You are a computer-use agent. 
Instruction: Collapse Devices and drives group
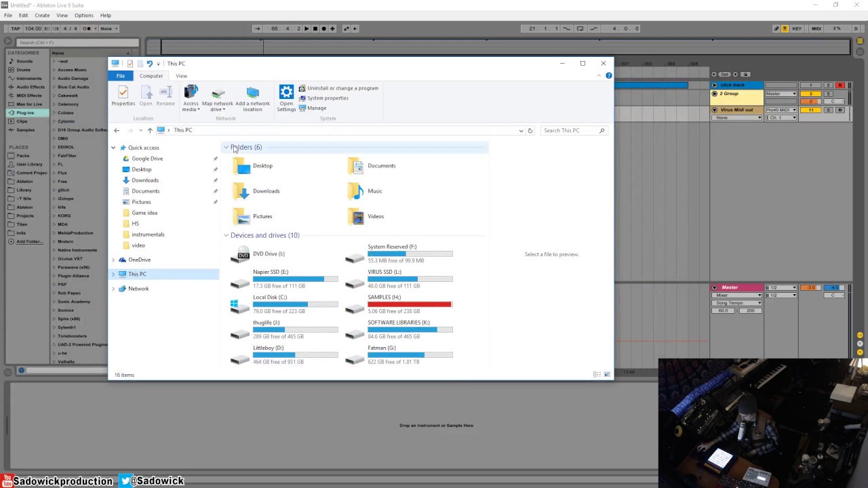pos(226,235)
